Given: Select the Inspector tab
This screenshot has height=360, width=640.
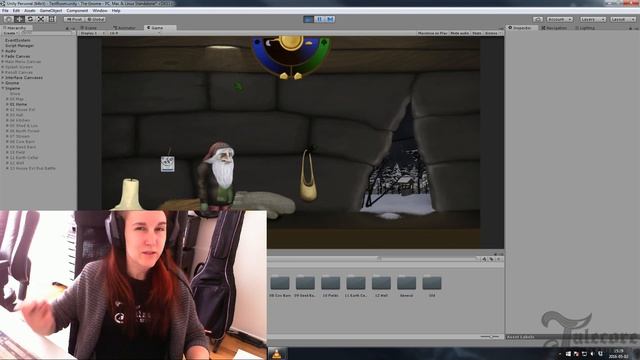Looking at the screenshot, I should tap(522, 28).
